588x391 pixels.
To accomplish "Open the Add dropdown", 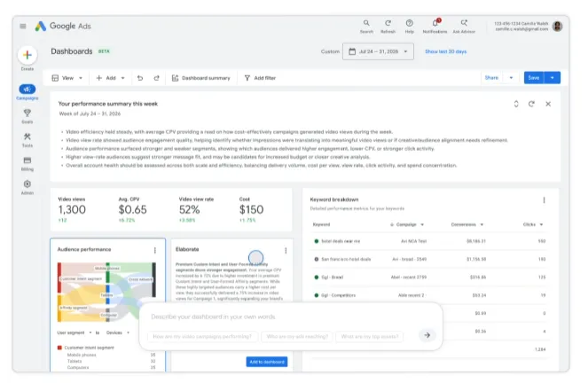I will (x=110, y=78).
